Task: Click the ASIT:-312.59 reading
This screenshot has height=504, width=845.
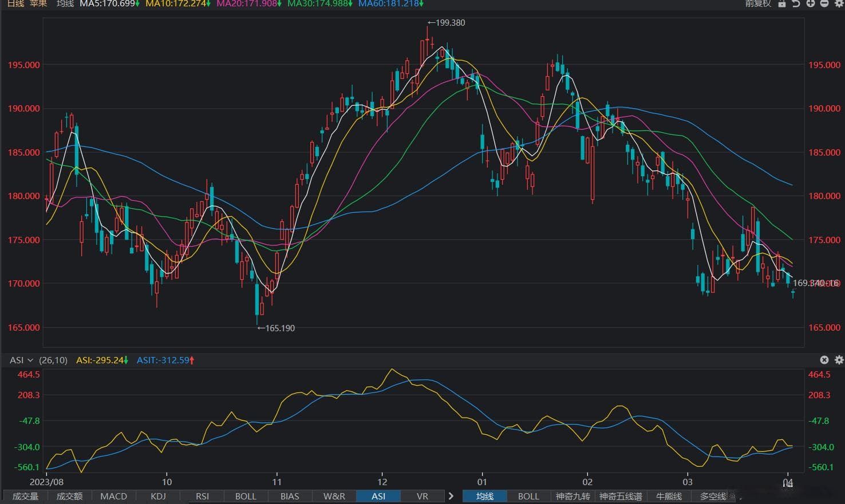Action: point(163,360)
